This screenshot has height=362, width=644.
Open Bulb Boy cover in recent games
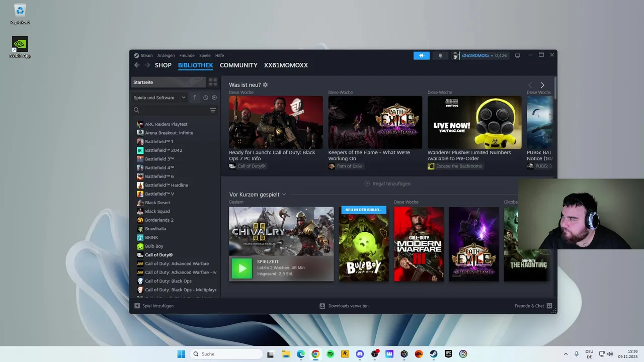pyautogui.click(x=364, y=244)
